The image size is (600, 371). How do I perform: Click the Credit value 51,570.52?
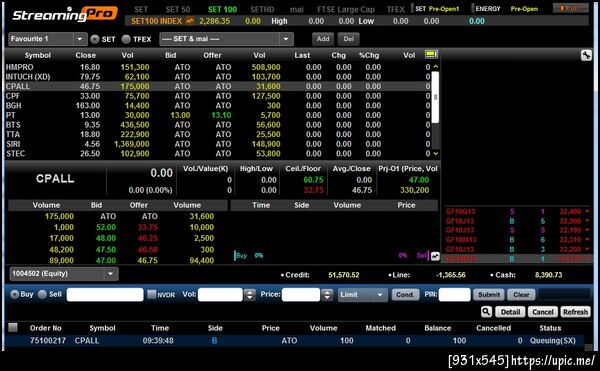(344, 275)
